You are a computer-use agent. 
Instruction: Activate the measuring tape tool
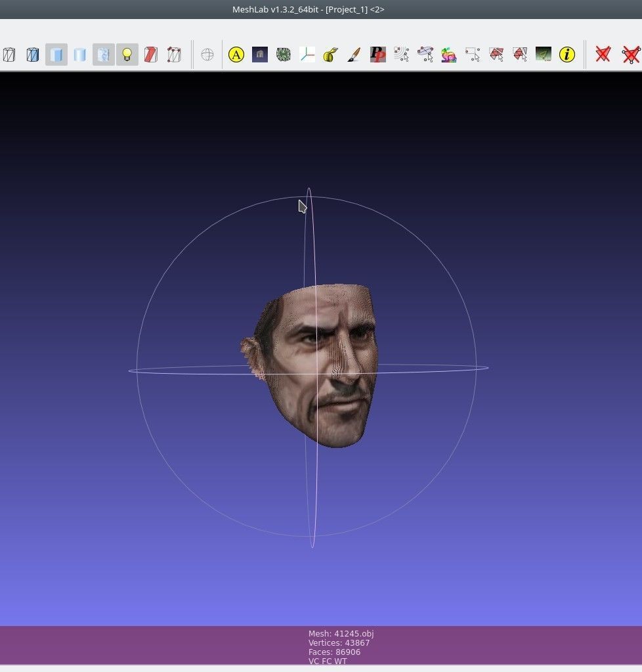pyautogui.click(x=330, y=55)
